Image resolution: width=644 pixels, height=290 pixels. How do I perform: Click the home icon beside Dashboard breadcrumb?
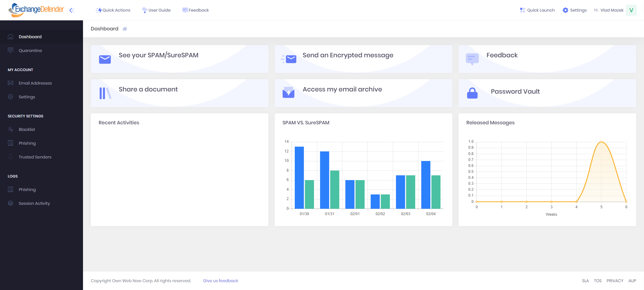[x=125, y=29]
